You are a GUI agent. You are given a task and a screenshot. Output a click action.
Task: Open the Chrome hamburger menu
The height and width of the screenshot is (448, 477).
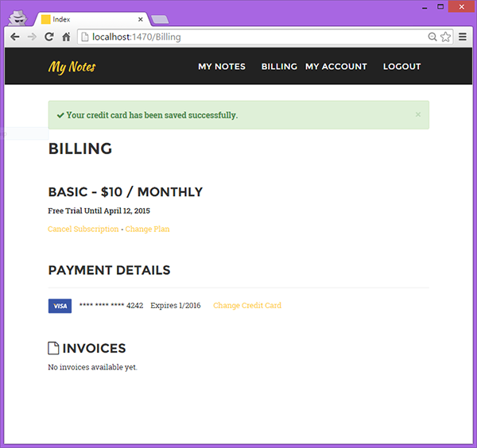click(463, 37)
